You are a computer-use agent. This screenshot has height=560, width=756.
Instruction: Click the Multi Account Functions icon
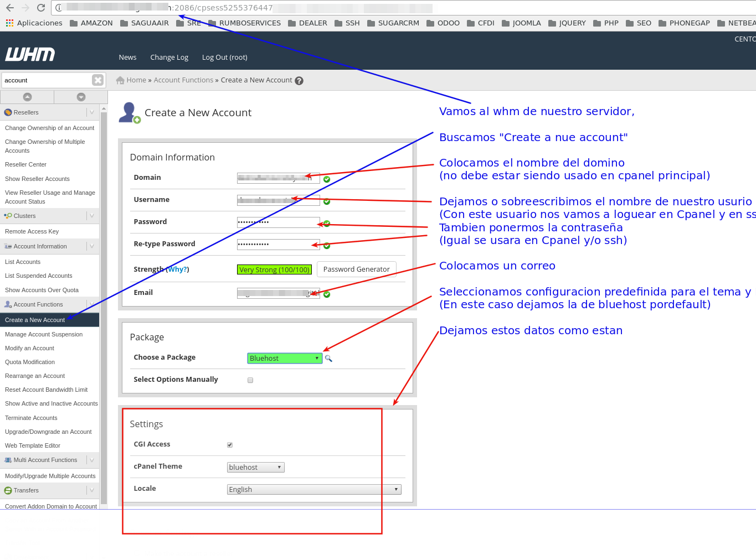tap(8, 460)
